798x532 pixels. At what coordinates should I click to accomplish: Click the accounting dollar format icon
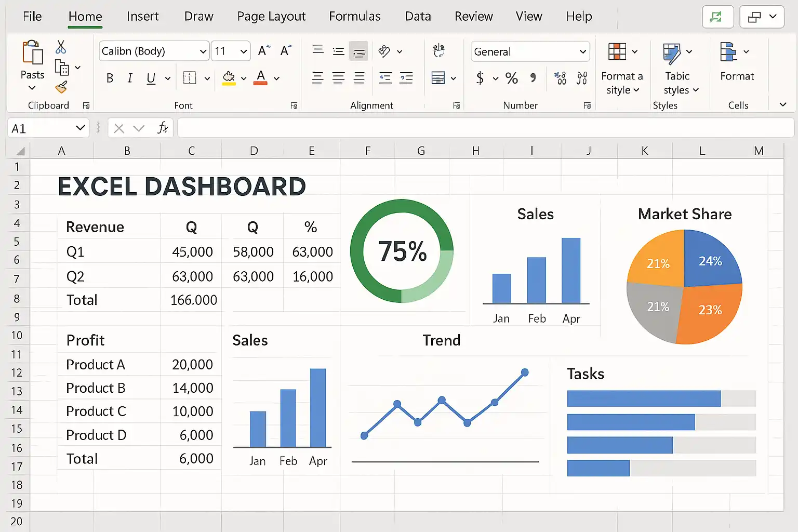[x=480, y=78]
